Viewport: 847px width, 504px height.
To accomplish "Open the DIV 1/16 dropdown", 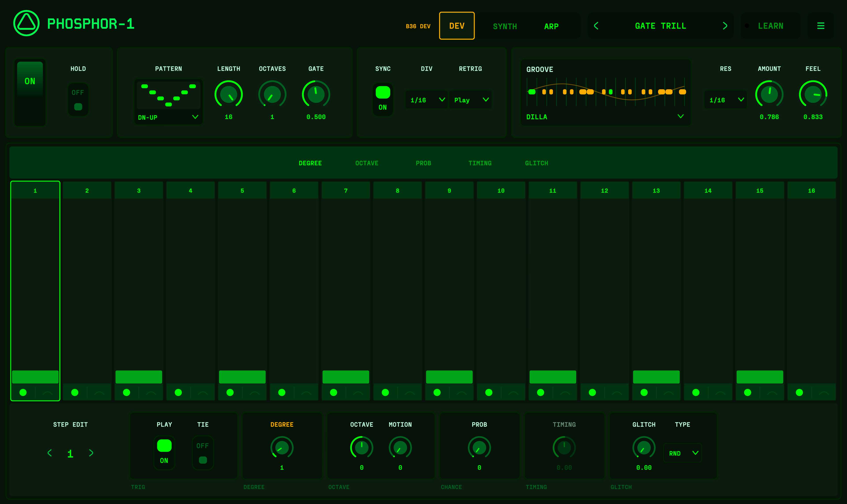I will (427, 100).
